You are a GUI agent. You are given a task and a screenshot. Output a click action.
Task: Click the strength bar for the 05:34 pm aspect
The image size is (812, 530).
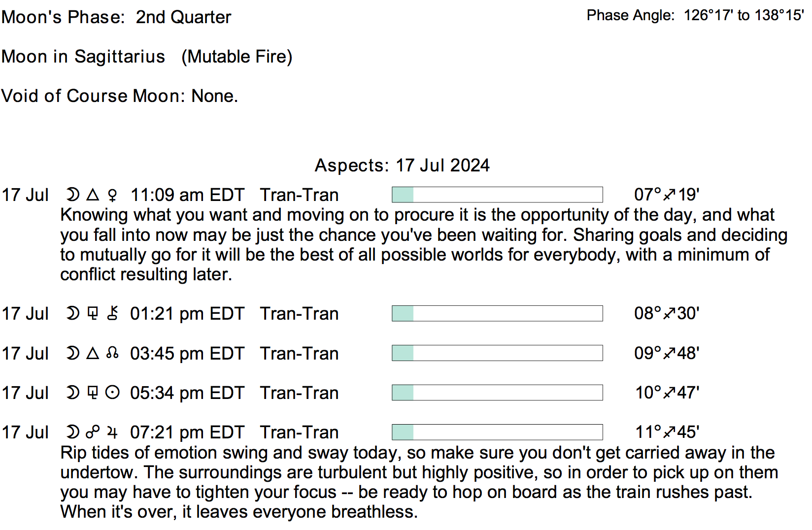pos(497,393)
